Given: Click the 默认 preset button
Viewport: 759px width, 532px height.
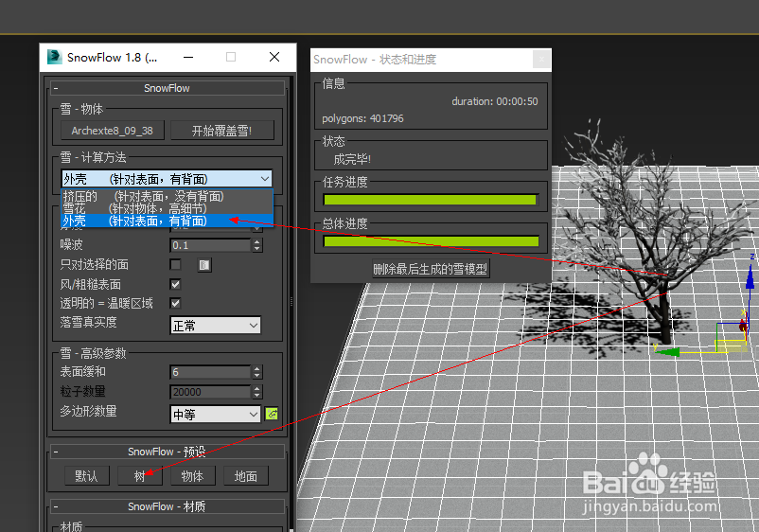Looking at the screenshot, I should (87, 476).
